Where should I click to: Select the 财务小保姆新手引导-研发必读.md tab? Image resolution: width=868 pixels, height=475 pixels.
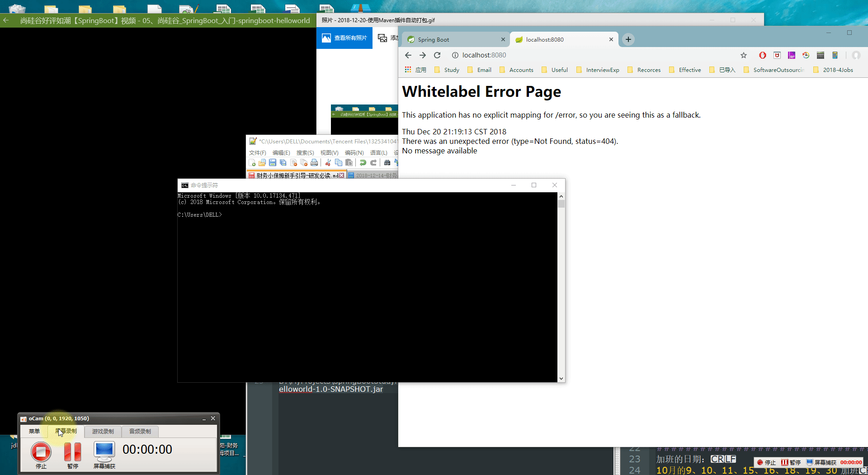pos(296,176)
